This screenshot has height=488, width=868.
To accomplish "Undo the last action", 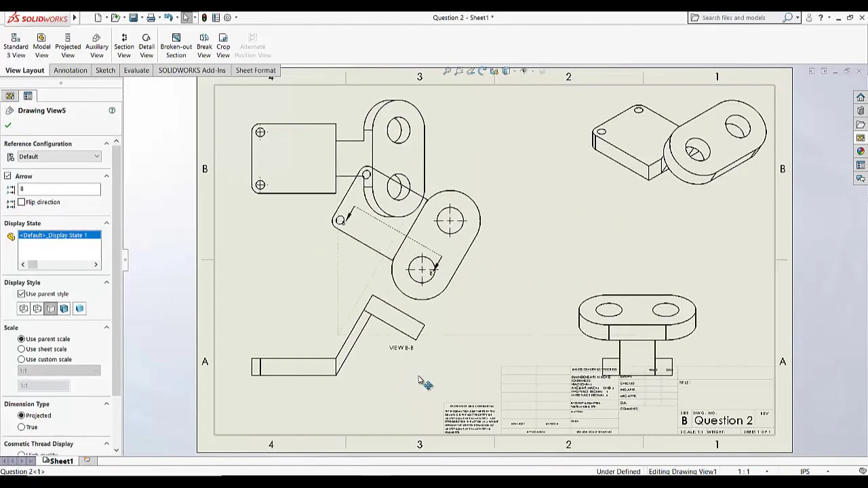I will coord(168,18).
